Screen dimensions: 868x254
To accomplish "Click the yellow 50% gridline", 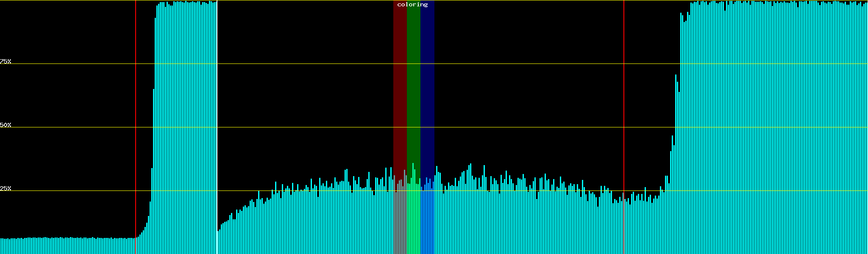I will coord(509,127).
